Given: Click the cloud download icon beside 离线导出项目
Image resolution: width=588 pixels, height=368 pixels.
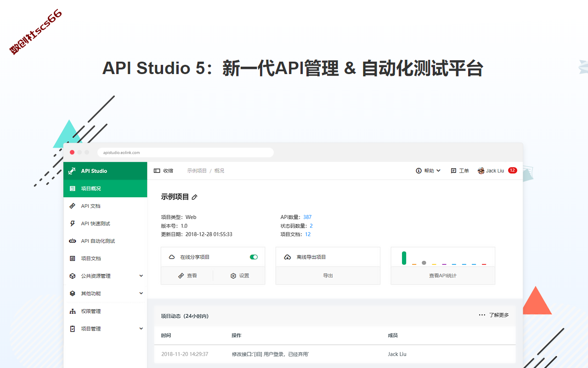Looking at the screenshot, I should click(288, 257).
